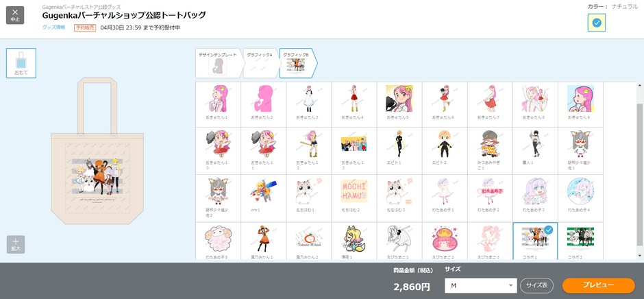Viewport: 644px width, 299px height.
Task: Open the グラフィックB step tab
Action: pyautogui.click(x=298, y=63)
